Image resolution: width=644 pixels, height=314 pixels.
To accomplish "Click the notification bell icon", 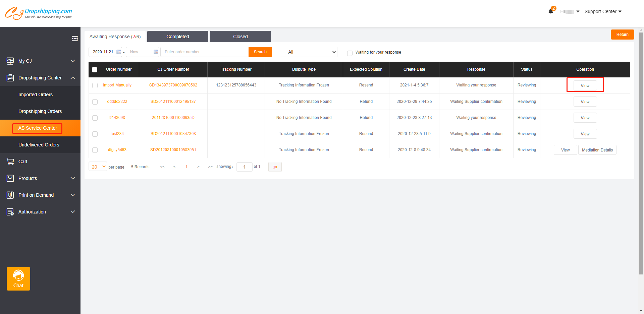I will point(551,11).
